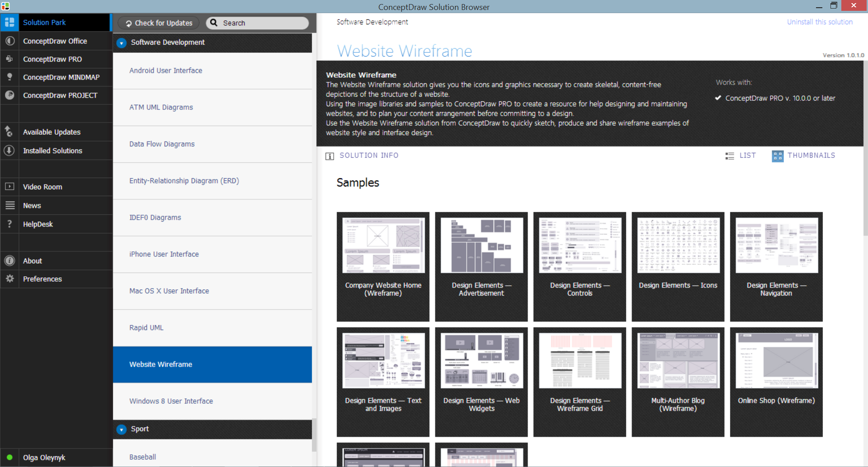Click the Solution Park icon

point(9,22)
